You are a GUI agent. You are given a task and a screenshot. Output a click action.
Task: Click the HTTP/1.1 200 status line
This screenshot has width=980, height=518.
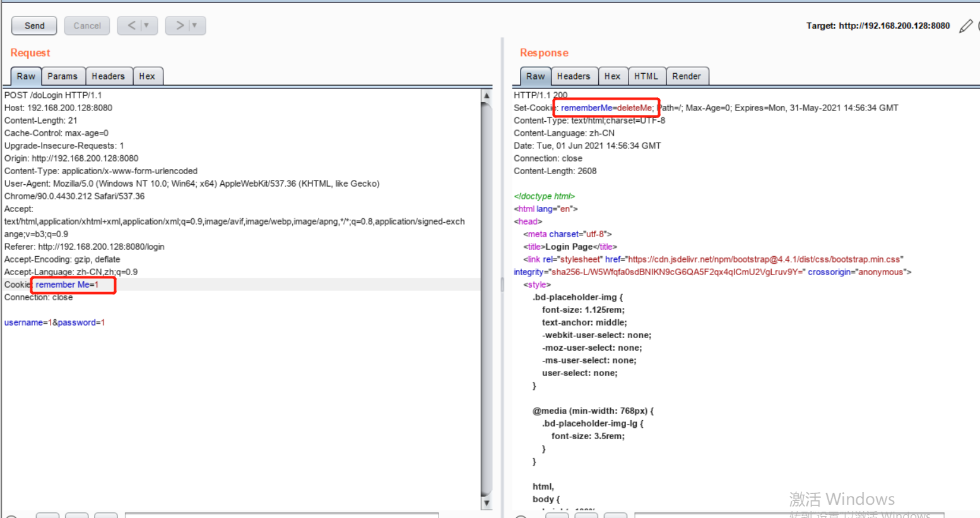pos(540,95)
